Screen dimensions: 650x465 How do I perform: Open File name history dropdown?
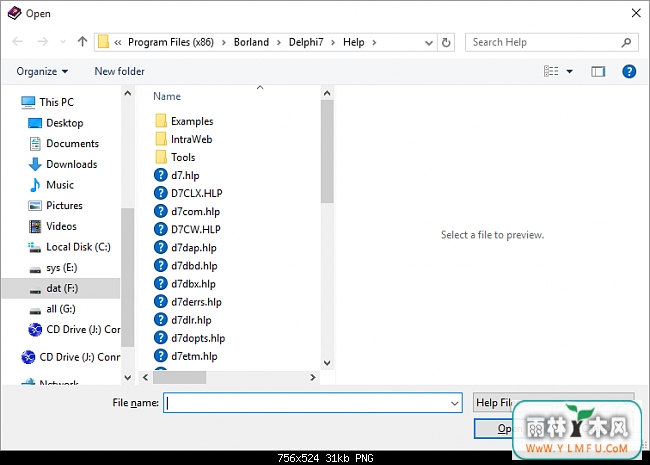tap(455, 403)
